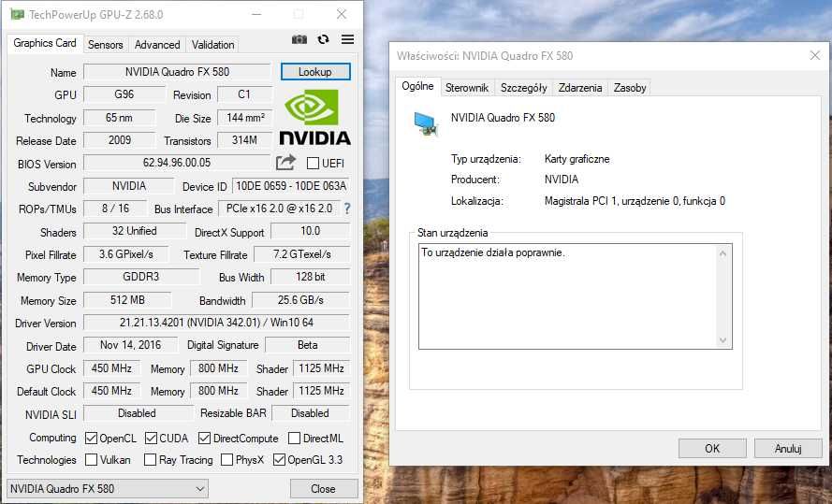
Task: Click the Device ID value field
Action: coord(291,186)
